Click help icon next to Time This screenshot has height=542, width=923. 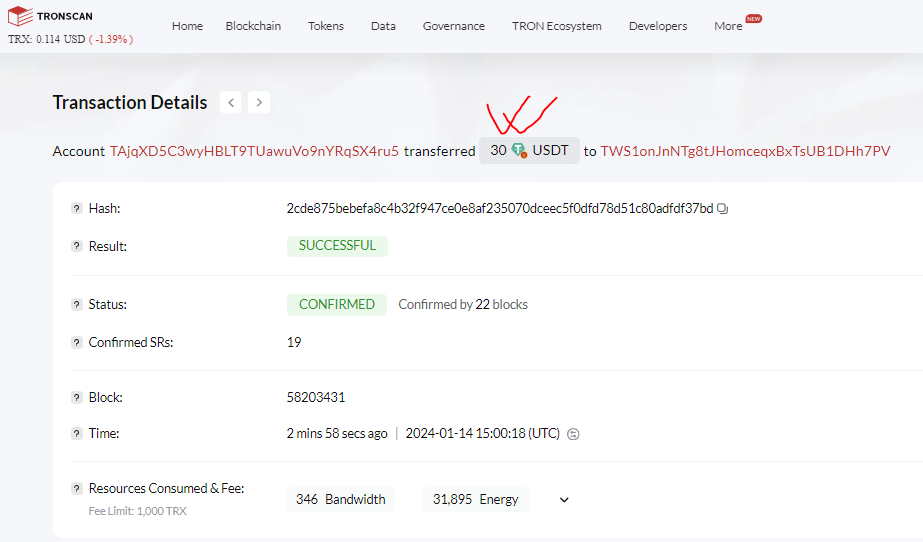pos(77,434)
